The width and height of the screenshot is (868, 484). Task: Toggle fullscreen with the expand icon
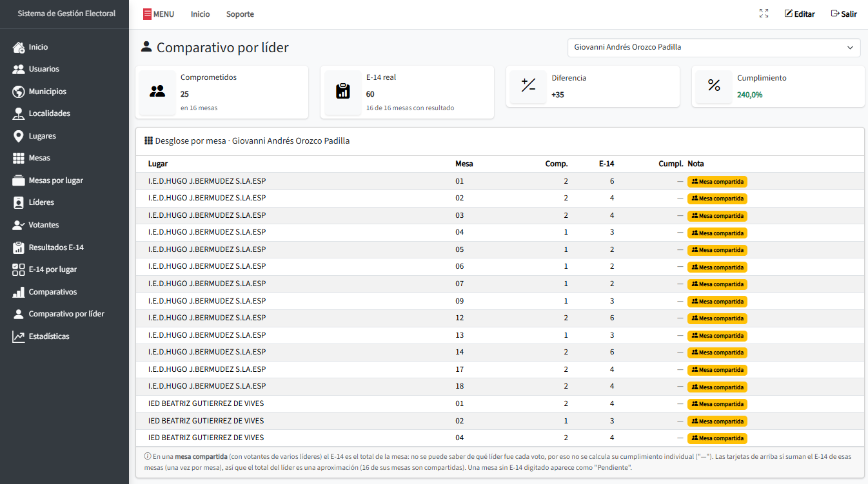764,14
